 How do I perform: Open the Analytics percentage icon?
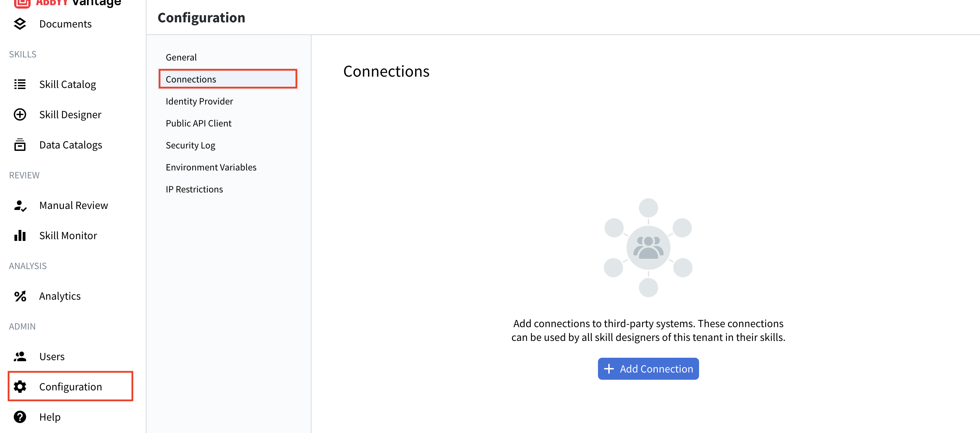tap(20, 296)
